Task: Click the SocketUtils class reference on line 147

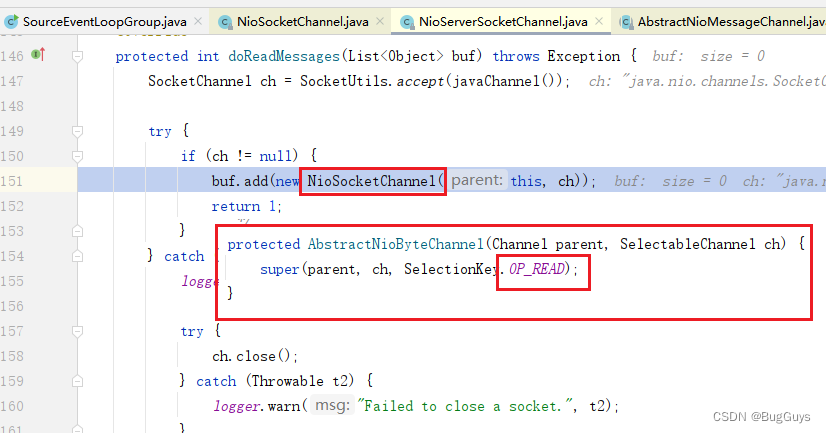Action: (346, 81)
